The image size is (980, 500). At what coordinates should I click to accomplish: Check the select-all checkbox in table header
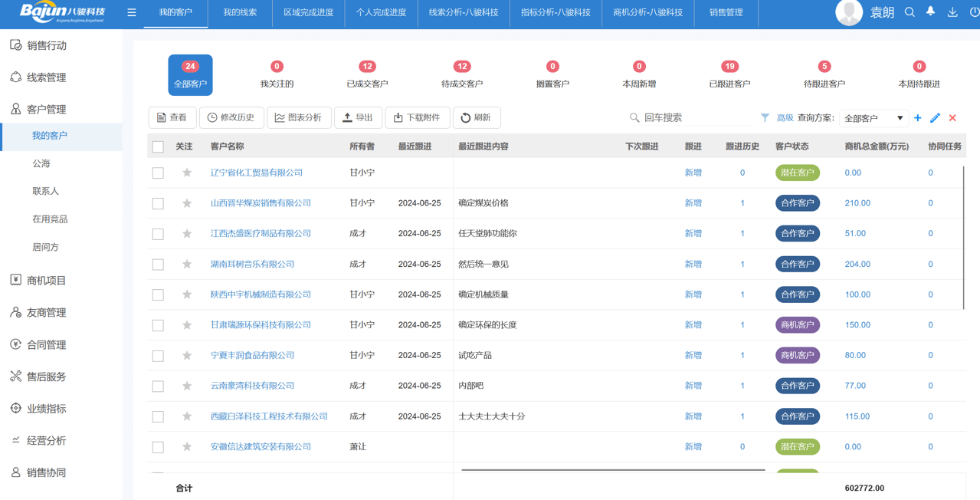158,145
